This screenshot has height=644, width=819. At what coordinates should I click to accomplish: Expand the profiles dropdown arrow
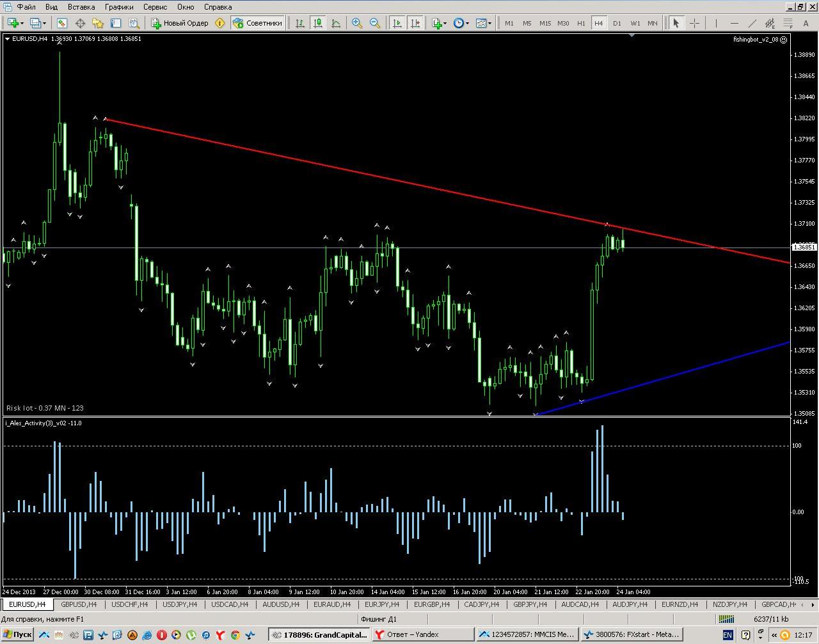45,23
